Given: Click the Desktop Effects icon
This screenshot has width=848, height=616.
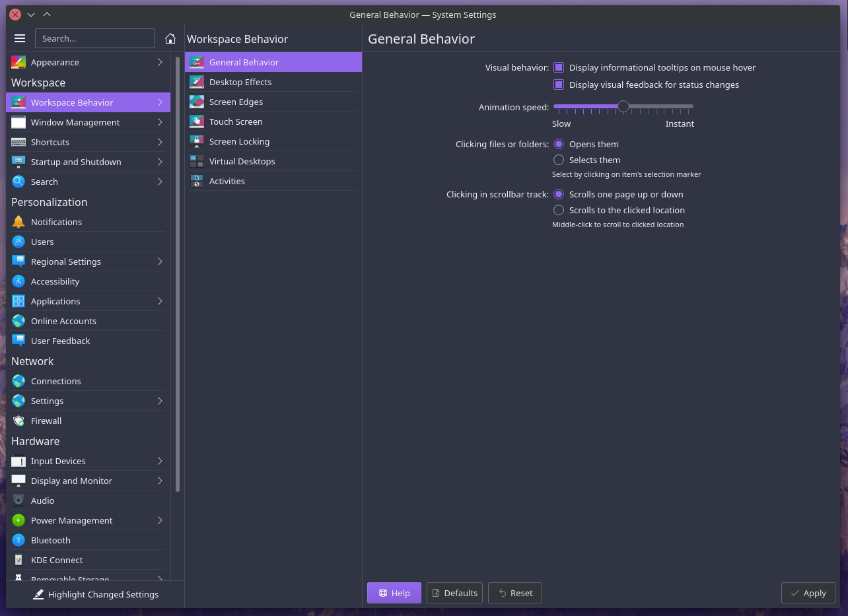Looking at the screenshot, I should (x=197, y=82).
